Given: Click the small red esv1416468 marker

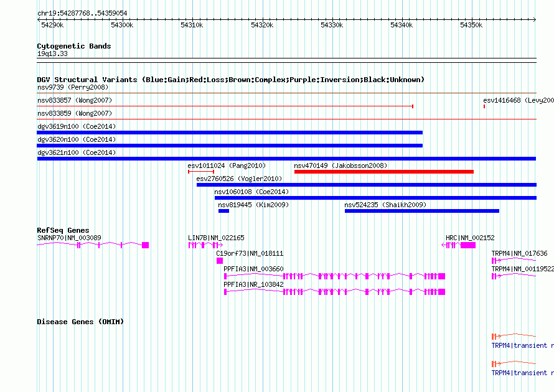Looking at the screenshot, I should pyautogui.click(x=484, y=106).
